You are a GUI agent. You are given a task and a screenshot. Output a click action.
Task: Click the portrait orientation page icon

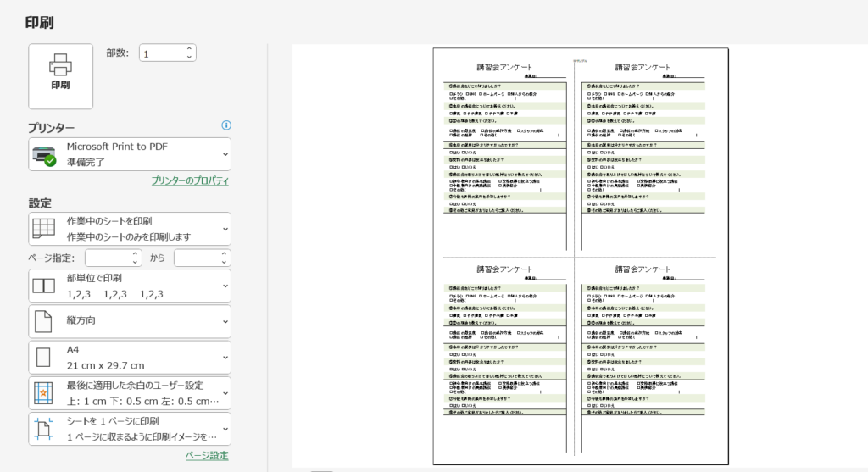[x=43, y=321]
